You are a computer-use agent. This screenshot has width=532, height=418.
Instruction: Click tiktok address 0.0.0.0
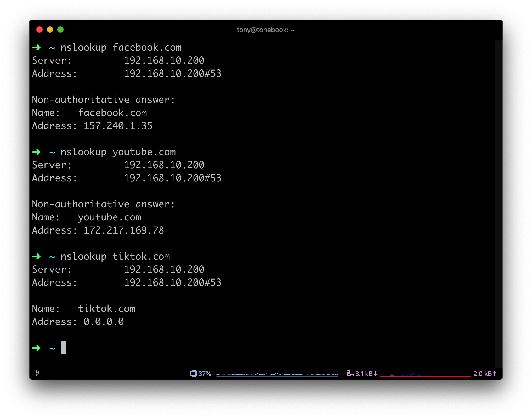coord(104,322)
